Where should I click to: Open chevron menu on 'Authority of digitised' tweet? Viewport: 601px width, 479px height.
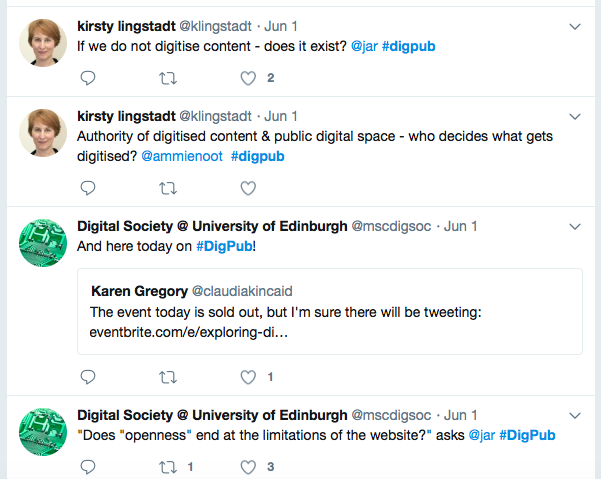pos(575,116)
